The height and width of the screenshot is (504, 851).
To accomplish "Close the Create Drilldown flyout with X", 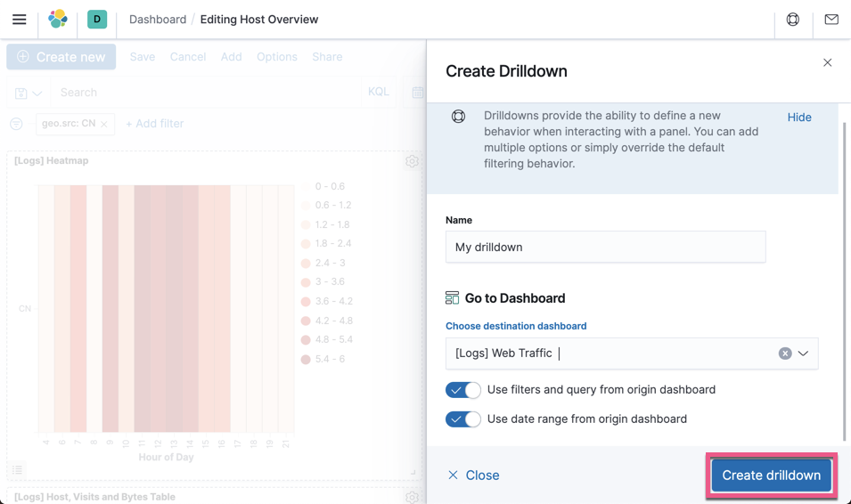I will pyautogui.click(x=827, y=63).
